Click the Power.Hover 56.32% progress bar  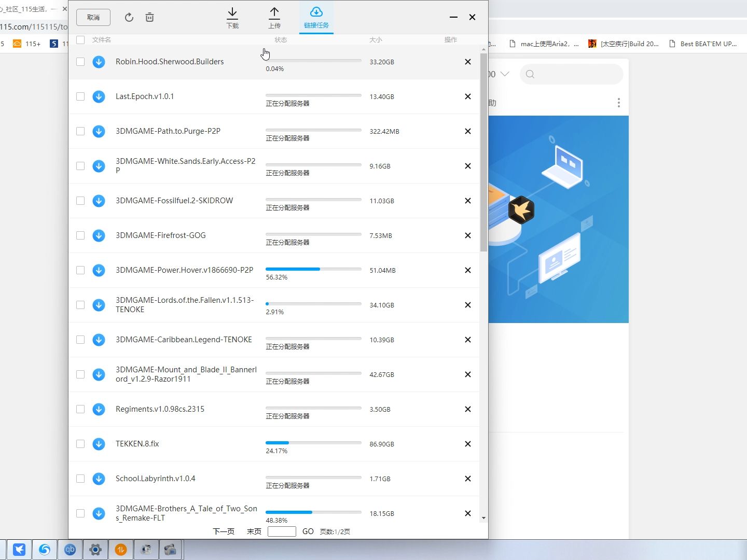tap(313, 269)
